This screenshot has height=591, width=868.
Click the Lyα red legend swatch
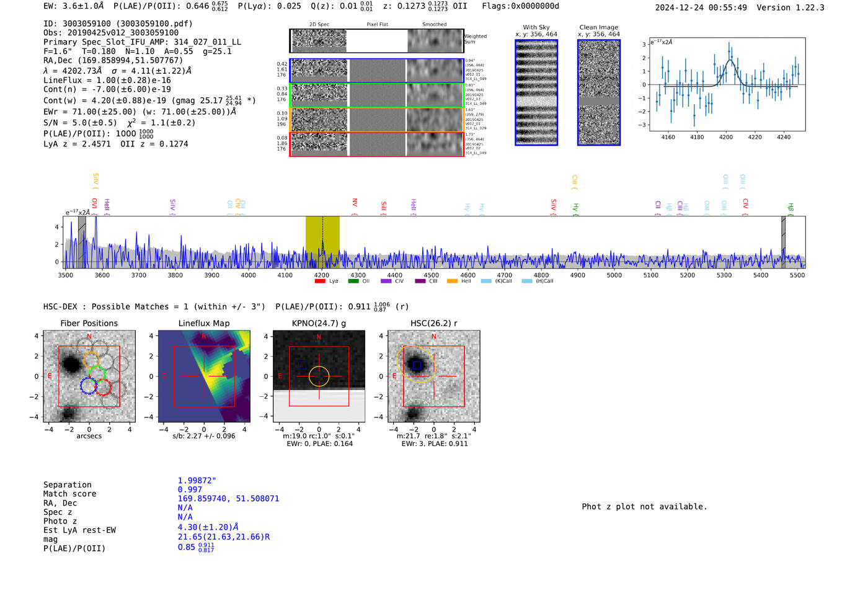(x=320, y=281)
